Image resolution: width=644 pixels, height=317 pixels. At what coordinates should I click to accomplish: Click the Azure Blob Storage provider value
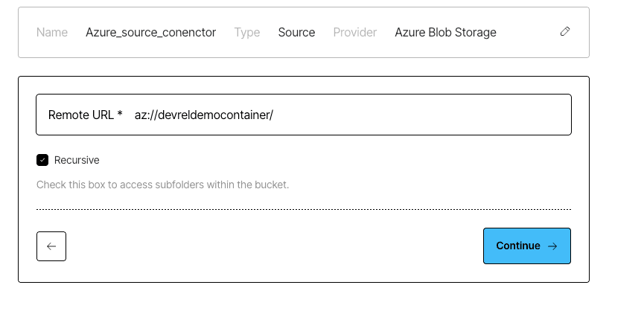pyautogui.click(x=446, y=33)
